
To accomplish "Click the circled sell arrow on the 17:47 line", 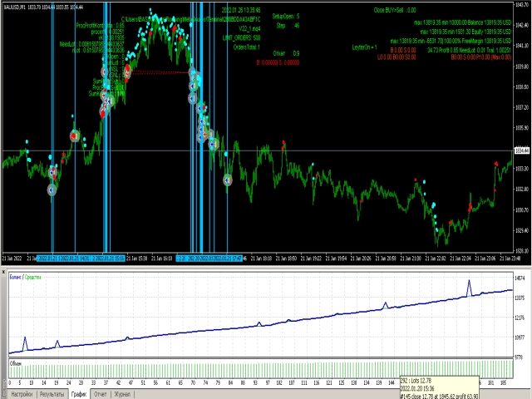I will [228, 180].
